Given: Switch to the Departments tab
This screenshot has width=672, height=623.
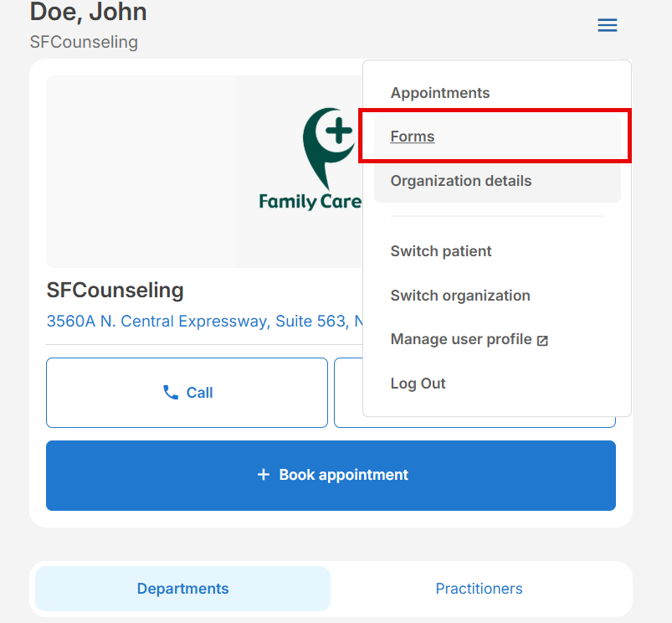Looking at the screenshot, I should pyautogui.click(x=183, y=589).
